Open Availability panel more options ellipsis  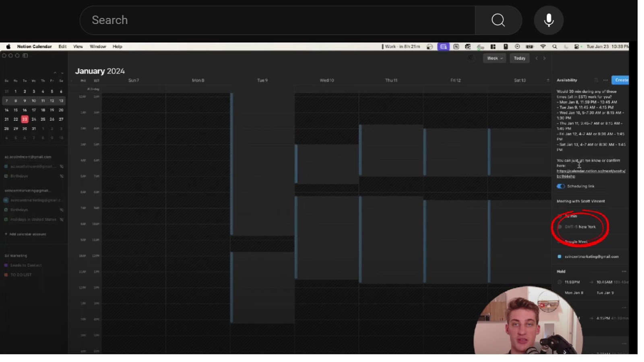605,80
